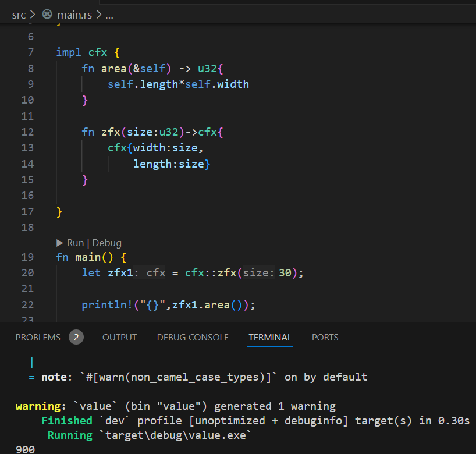Click 'main' function name on line 19
The height and width of the screenshot is (454, 476).
click(88, 257)
